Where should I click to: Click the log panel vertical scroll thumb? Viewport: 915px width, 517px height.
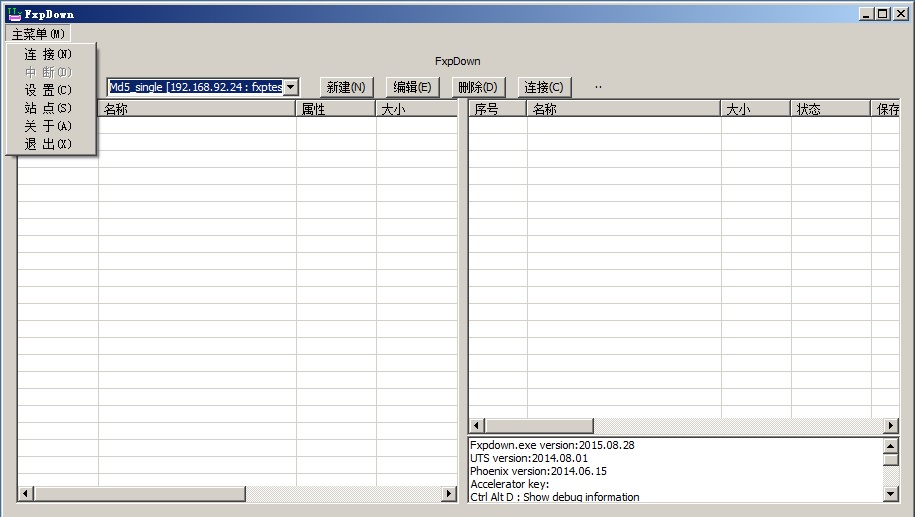point(890,460)
